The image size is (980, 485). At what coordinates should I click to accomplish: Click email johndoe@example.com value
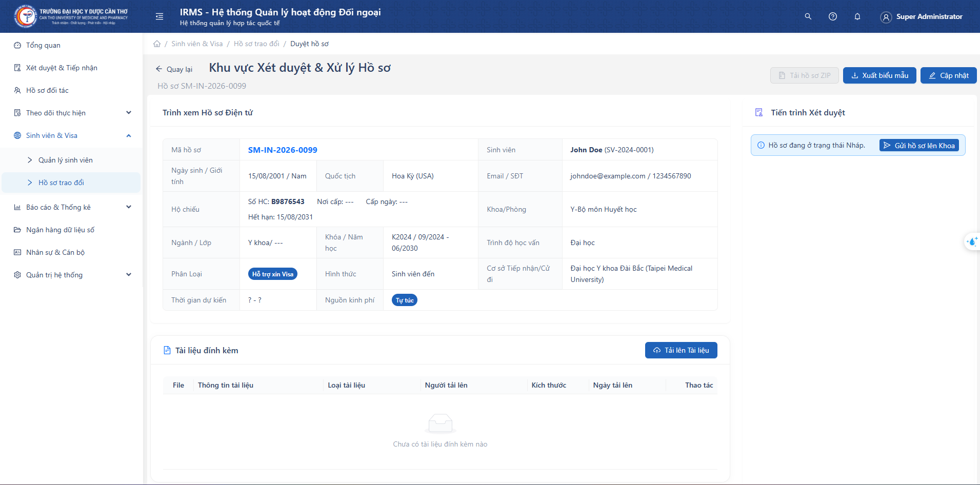608,176
